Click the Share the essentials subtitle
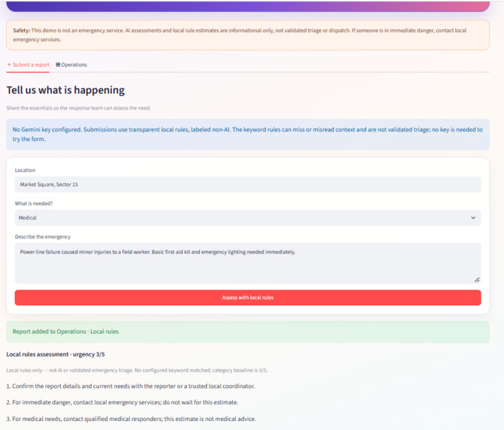The height and width of the screenshot is (430, 504). [x=78, y=108]
